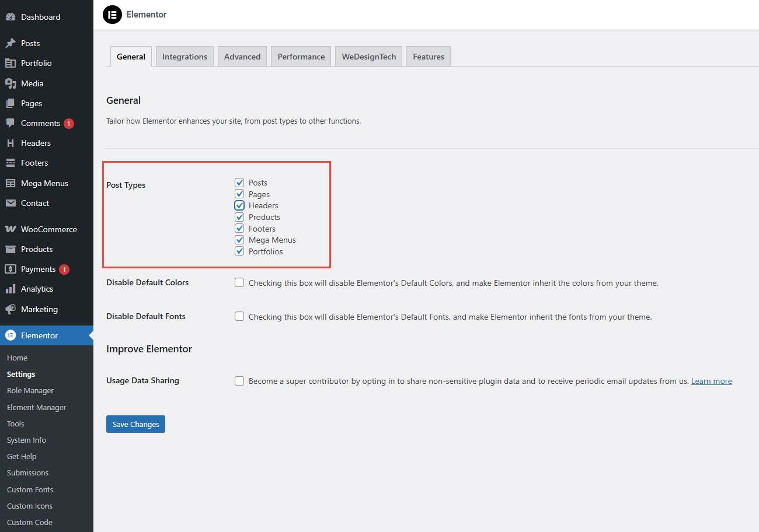Open the Performance tab
This screenshot has width=759, height=532.
301,57
